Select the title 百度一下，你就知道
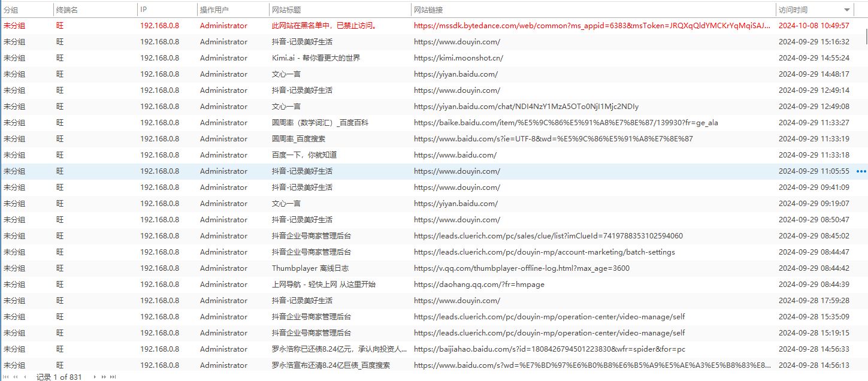 [304, 155]
